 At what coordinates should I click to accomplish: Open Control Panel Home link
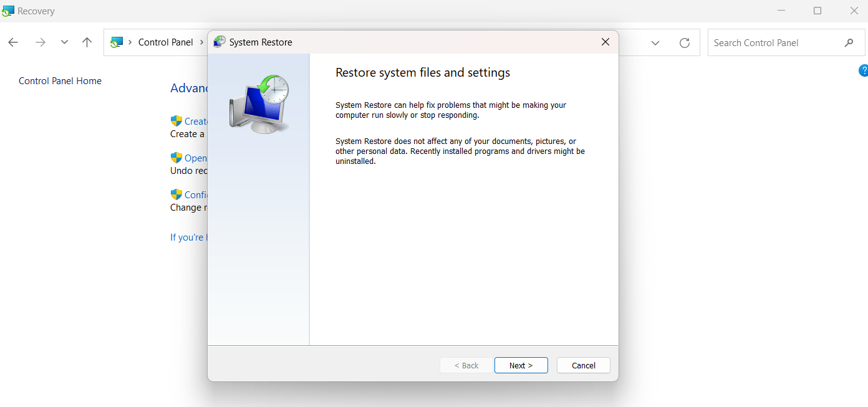coord(60,81)
